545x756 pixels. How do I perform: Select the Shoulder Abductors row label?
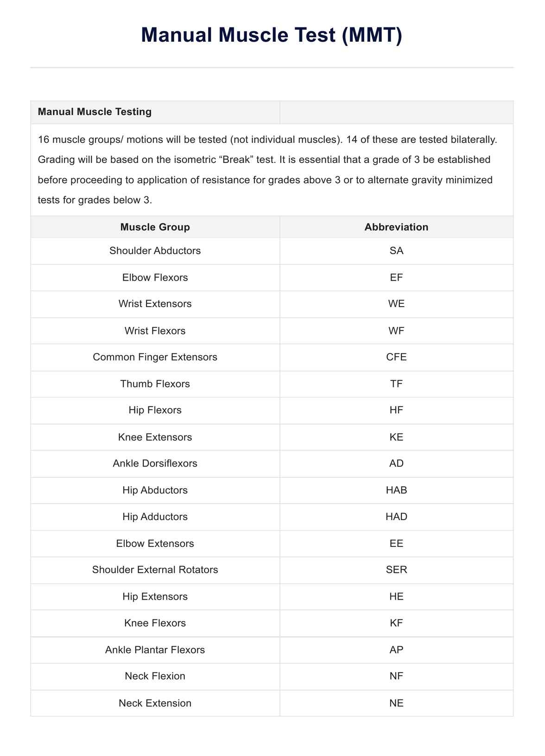point(155,251)
